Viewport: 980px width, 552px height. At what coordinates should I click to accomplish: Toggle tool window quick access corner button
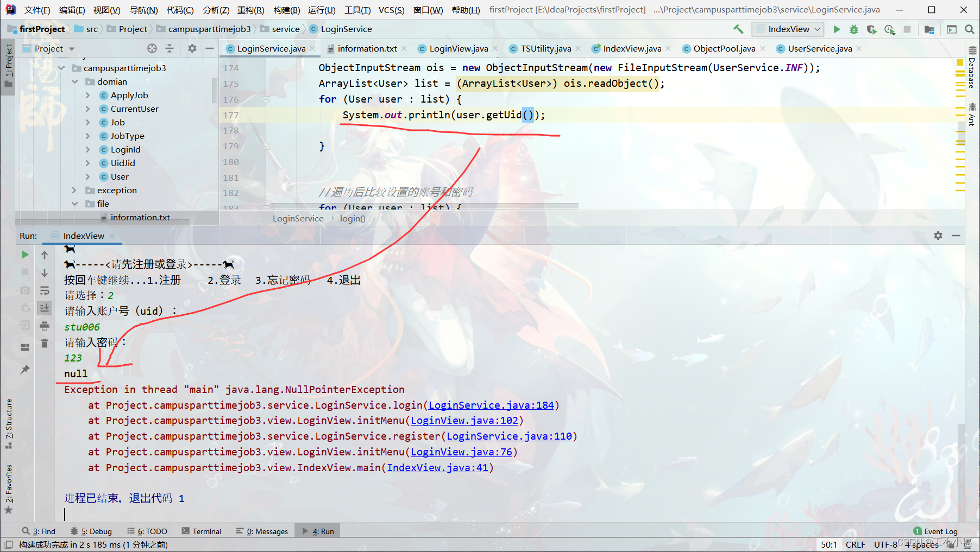point(8,544)
